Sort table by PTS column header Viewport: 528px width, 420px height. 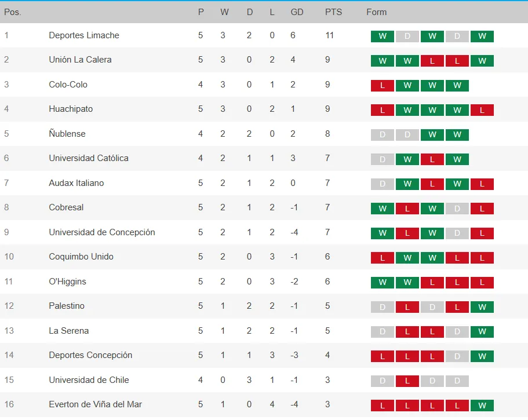[x=333, y=12]
